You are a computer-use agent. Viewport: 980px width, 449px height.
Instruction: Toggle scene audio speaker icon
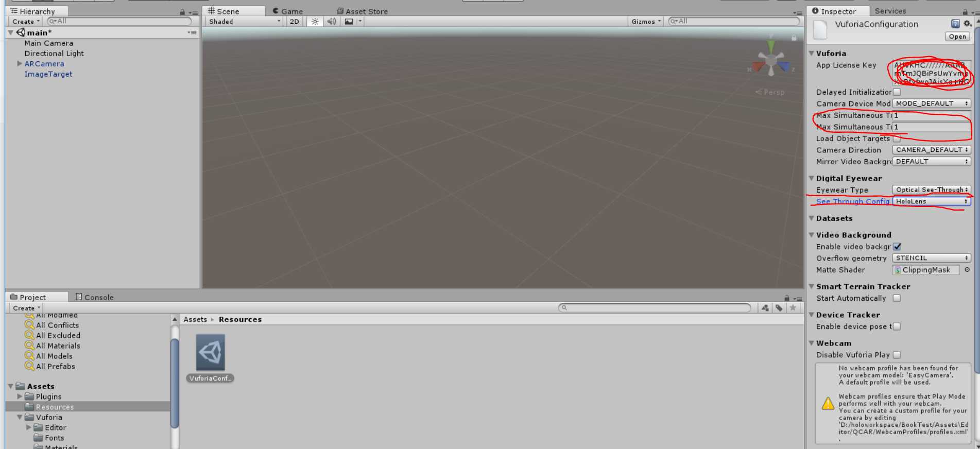click(x=332, y=22)
